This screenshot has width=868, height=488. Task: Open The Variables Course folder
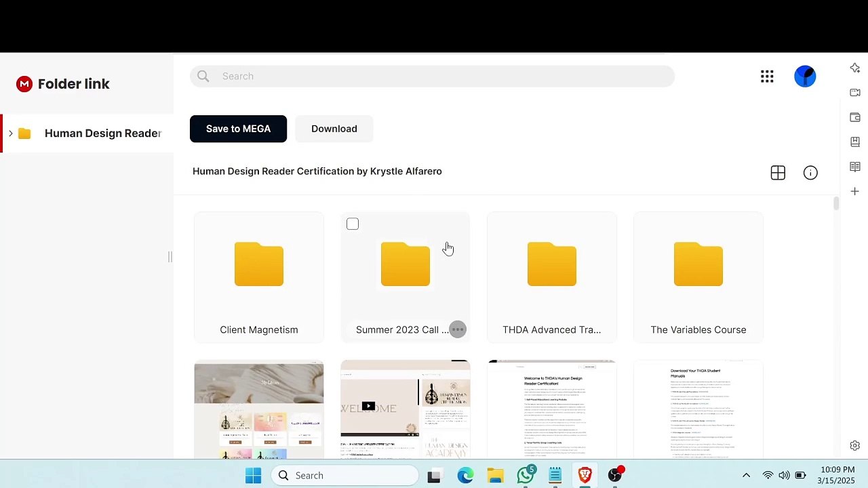coord(698,277)
